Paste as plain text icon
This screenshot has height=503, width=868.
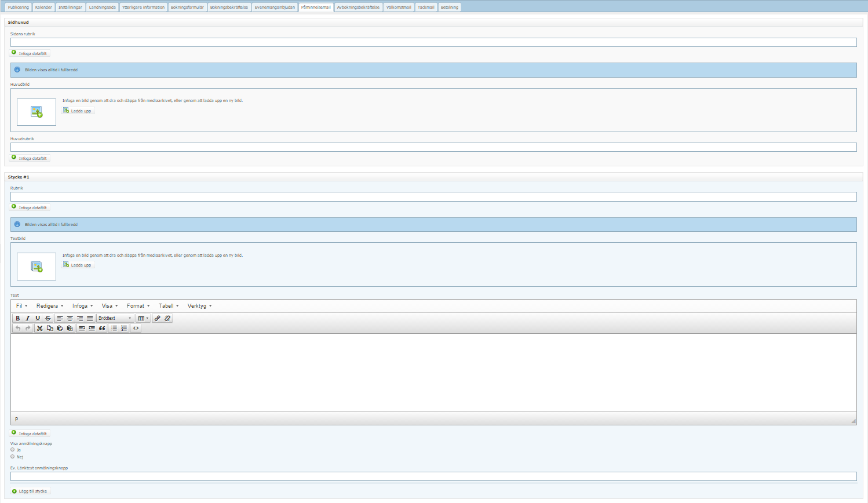[70, 328]
